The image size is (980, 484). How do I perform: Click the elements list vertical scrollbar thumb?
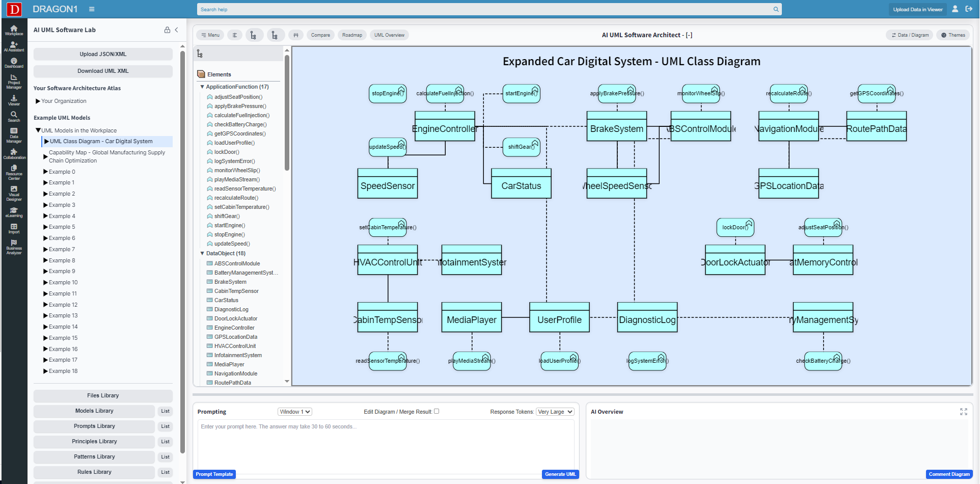point(287,112)
